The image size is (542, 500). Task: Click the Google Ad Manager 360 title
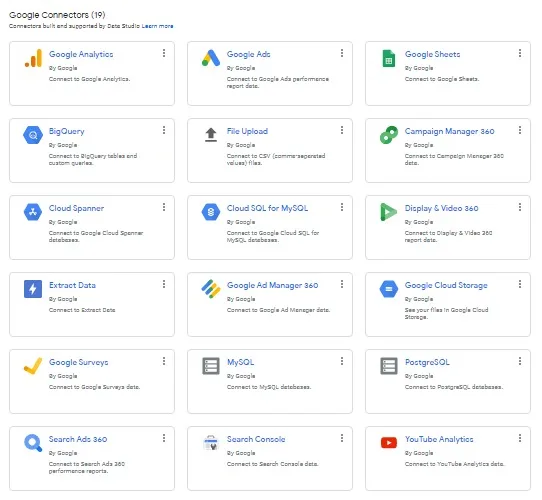272,285
